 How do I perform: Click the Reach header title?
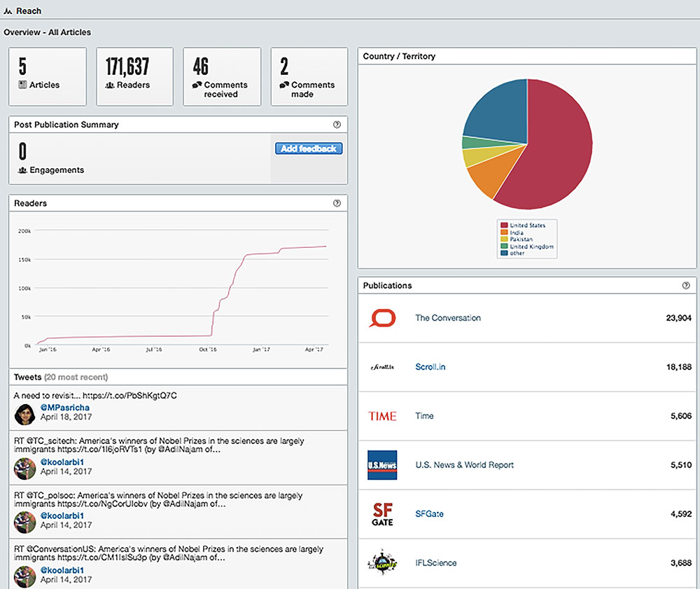pyautogui.click(x=28, y=11)
